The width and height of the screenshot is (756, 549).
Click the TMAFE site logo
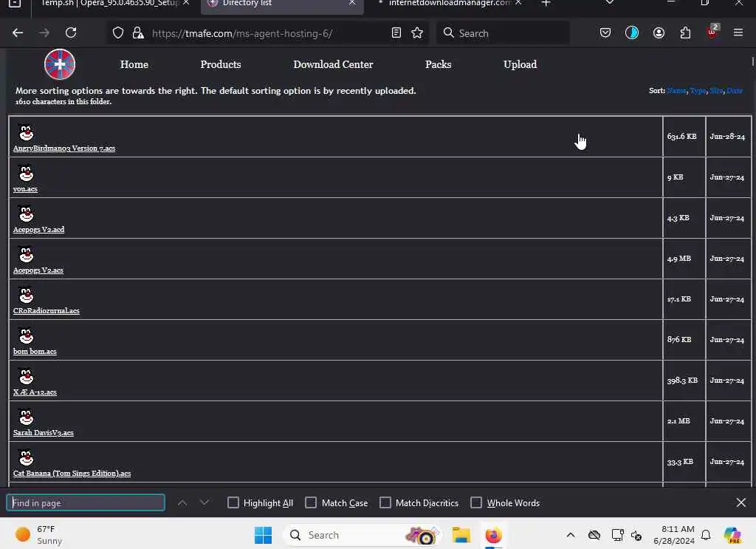click(x=60, y=64)
